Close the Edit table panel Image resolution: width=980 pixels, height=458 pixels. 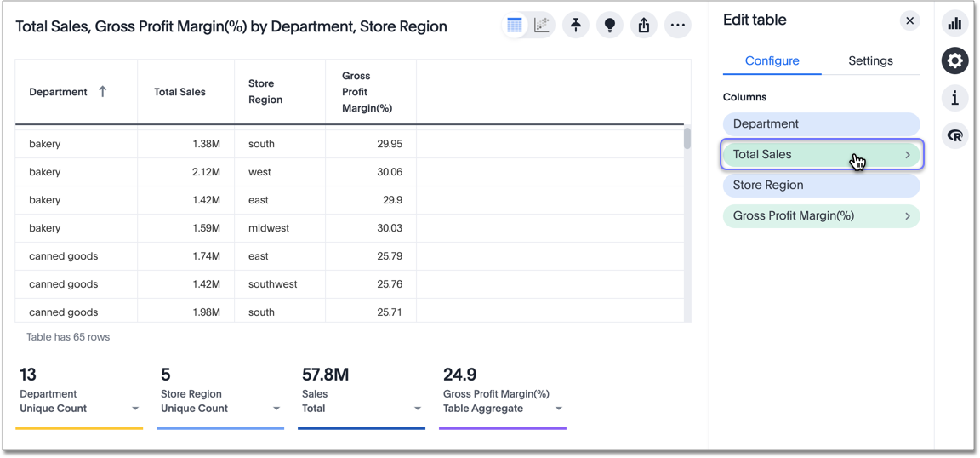(x=909, y=20)
